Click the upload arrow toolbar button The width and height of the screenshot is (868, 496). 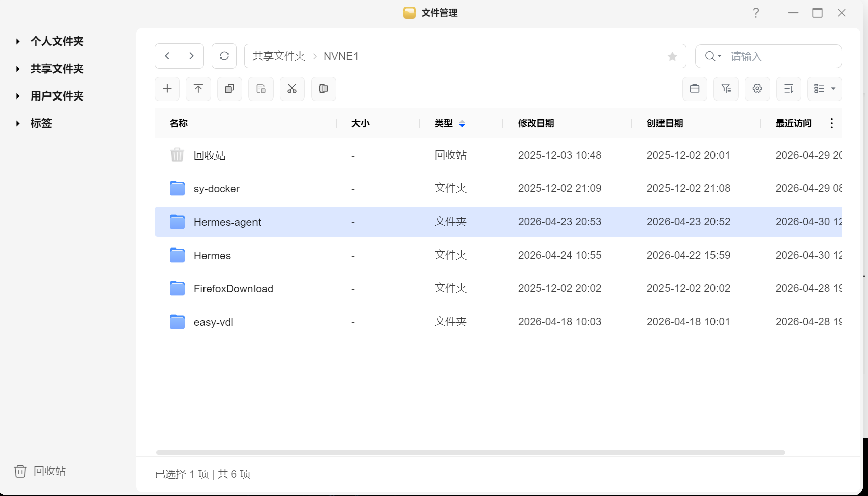198,89
